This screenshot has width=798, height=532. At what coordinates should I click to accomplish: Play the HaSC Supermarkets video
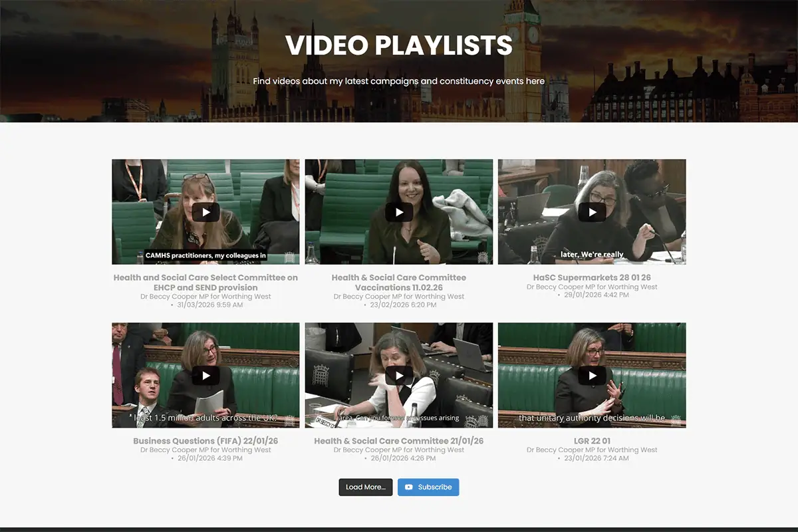[592, 212]
